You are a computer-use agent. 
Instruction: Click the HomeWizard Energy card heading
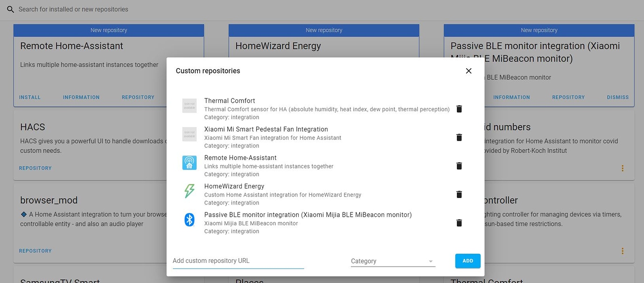tap(278, 46)
